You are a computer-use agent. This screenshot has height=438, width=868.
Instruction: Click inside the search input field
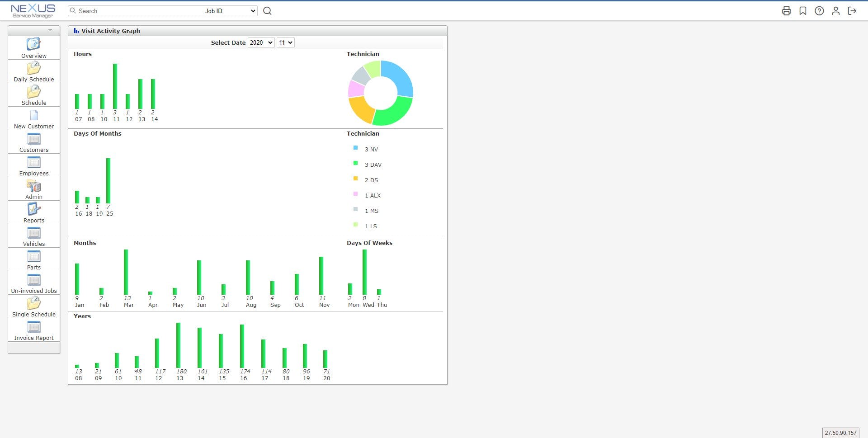point(136,11)
